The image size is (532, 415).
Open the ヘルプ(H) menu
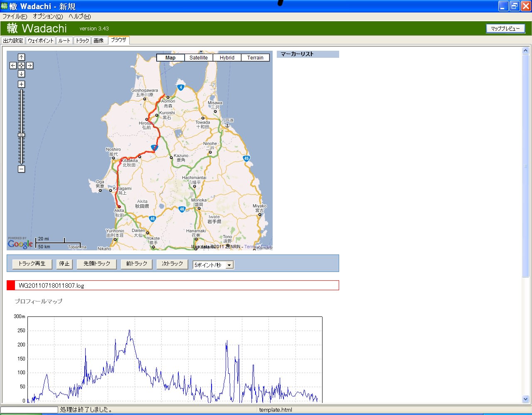click(80, 17)
